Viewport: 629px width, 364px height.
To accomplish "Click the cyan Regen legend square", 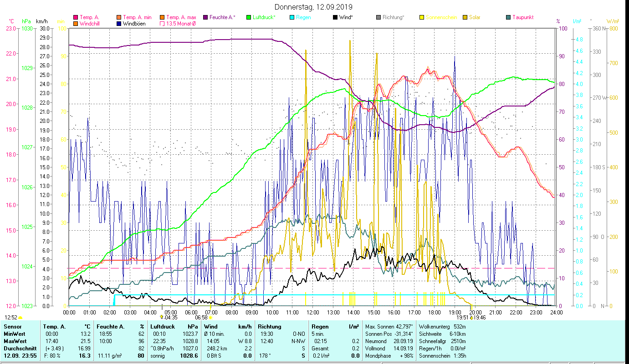I will (292, 17).
